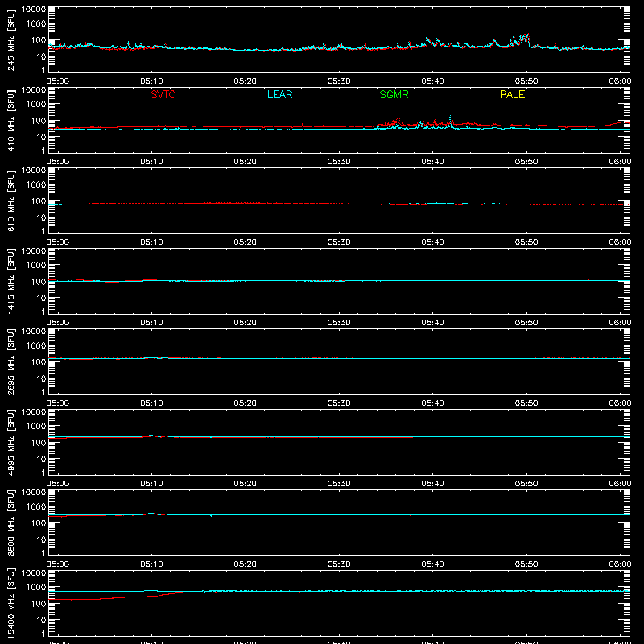The image size is (644, 644).
Task: Select the 8800 MHz [SFU] axis title
Action: tap(10, 522)
